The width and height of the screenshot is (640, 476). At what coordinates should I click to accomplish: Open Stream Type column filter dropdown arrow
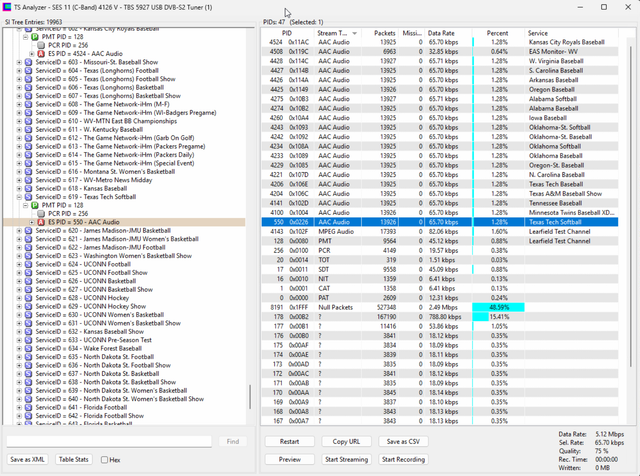354,33
